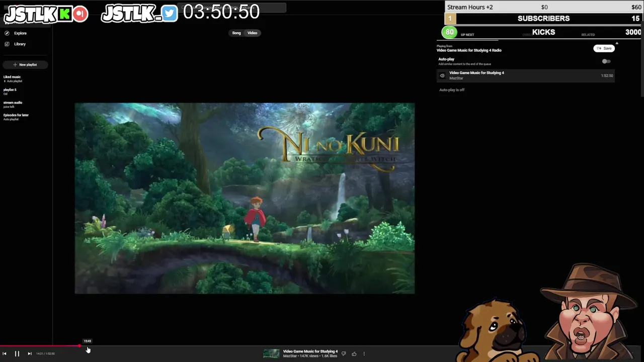Switch to Video view

pos(252,33)
